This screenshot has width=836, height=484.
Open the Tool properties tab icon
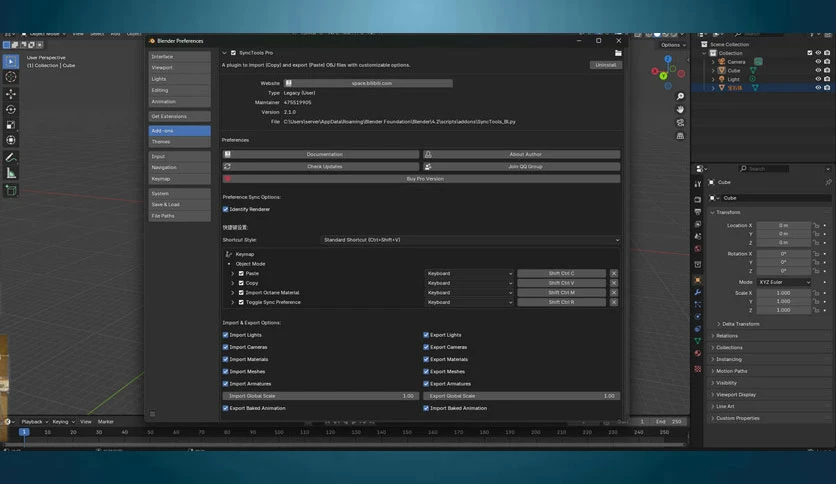(698, 184)
